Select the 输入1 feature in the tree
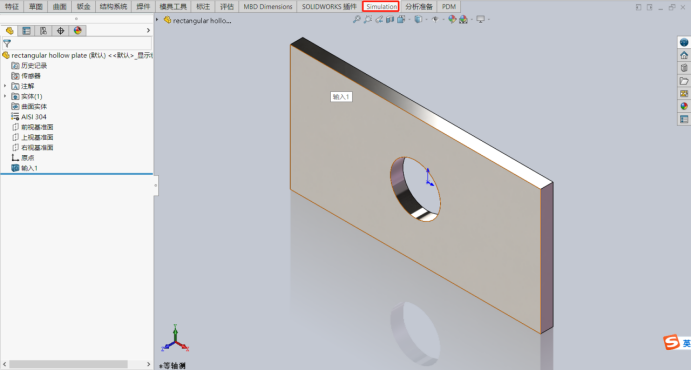 tap(25, 168)
